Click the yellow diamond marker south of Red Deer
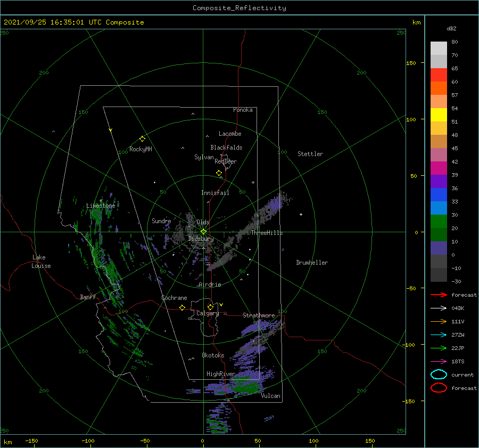 coord(219,173)
